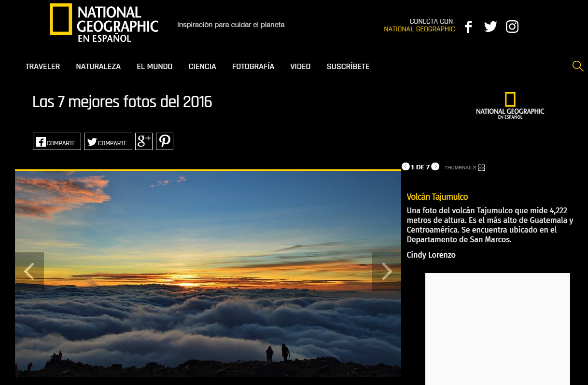588x385 pixels.
Task: Open the Twitter bird icon in the header
Action: [x=490, y=27]
